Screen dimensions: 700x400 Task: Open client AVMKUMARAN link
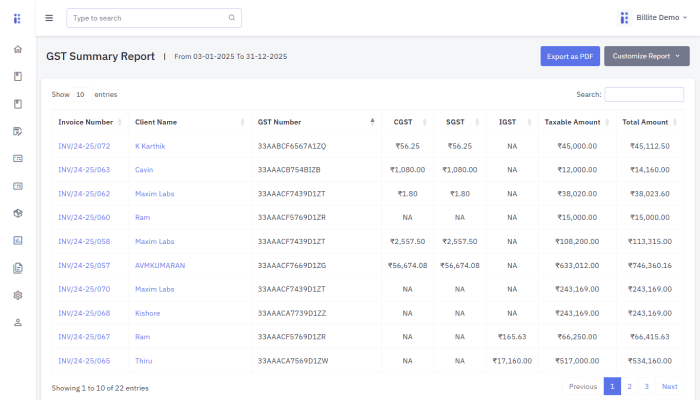point(160,265)
